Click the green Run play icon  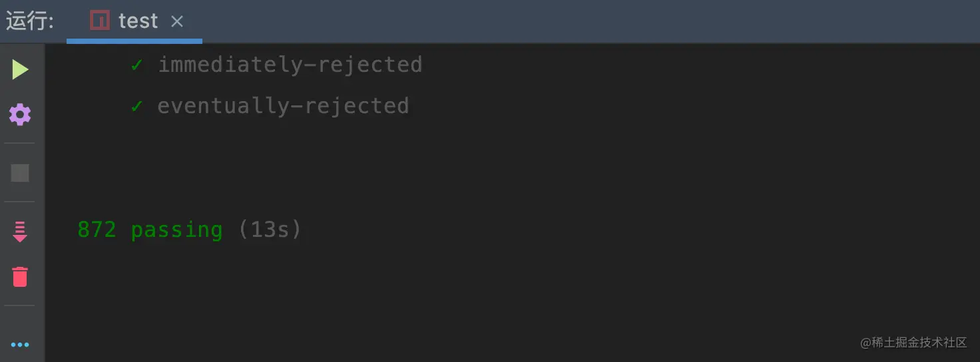click(x=20, y=69)
